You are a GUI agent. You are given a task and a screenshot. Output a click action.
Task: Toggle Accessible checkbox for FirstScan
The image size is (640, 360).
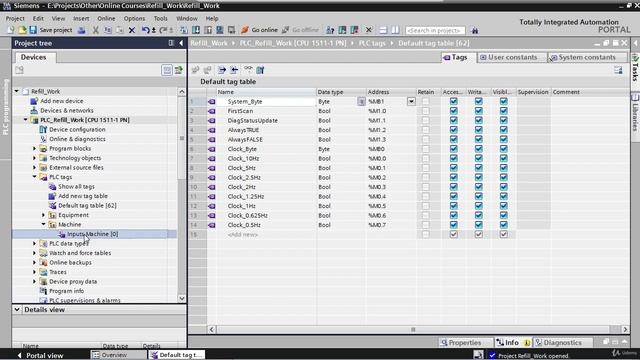point(453,111)
